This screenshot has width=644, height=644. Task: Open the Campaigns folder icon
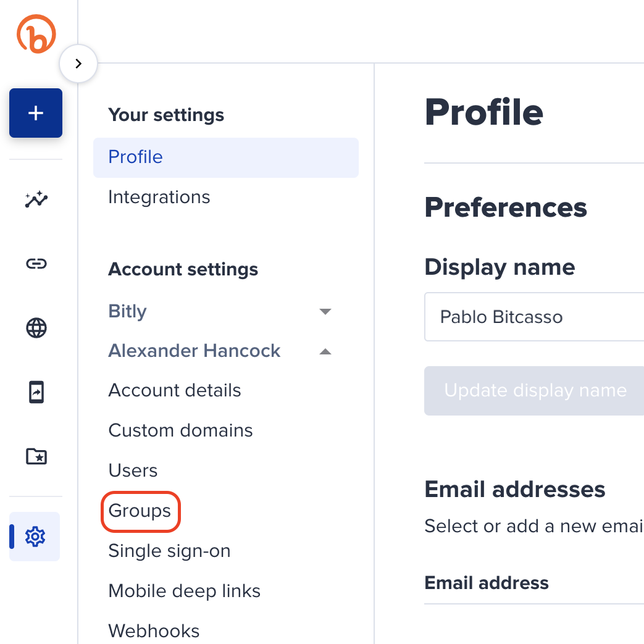35,456
